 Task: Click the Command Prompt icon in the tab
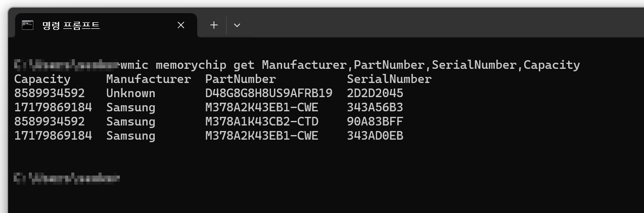pos(27,25)
